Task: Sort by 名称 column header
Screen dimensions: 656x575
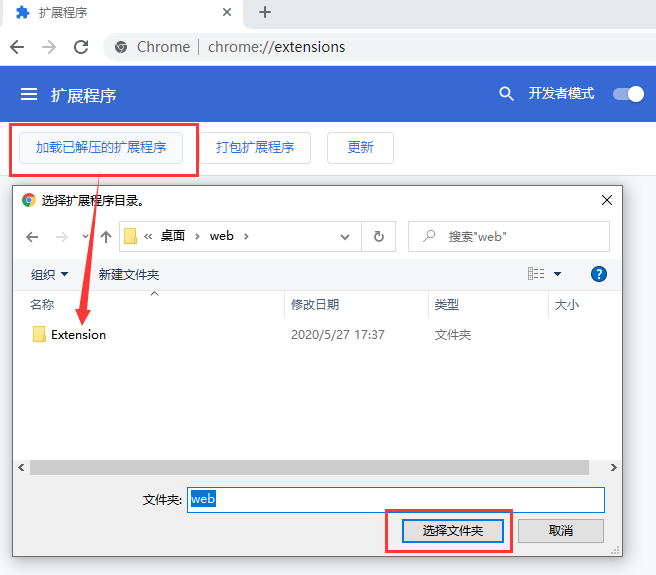Action: click(x=42, y=304)
